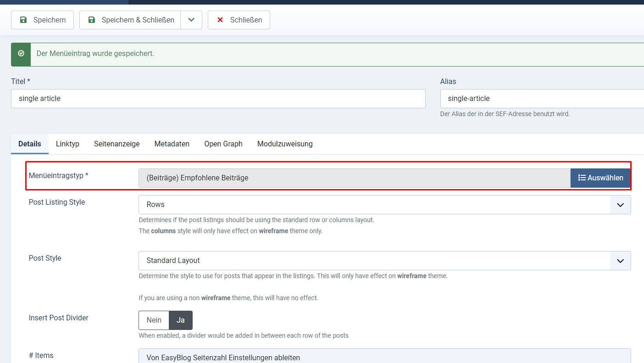644x363 pixels.
Task: Expand the Post Listing Style dropdown
Action: (384, 205)
